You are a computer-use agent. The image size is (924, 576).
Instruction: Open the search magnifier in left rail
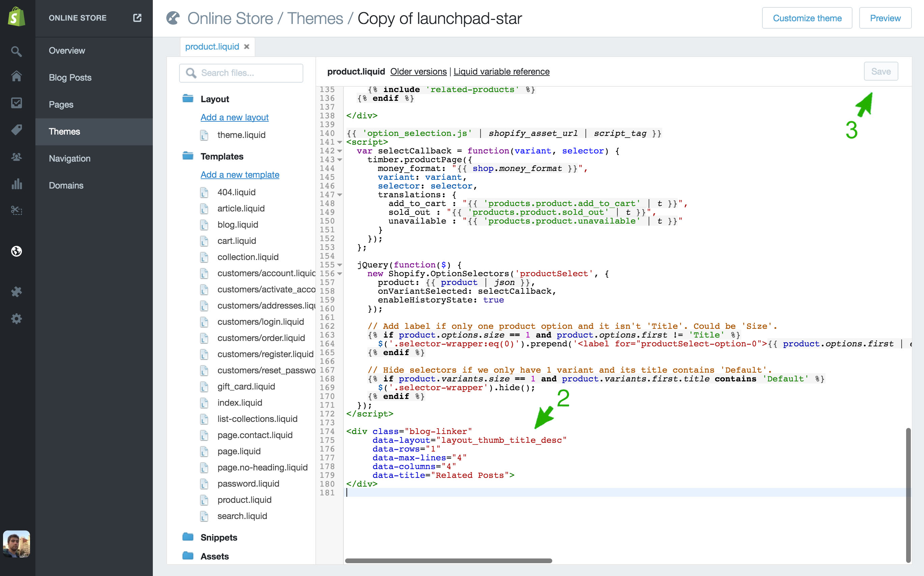[17, 51]
